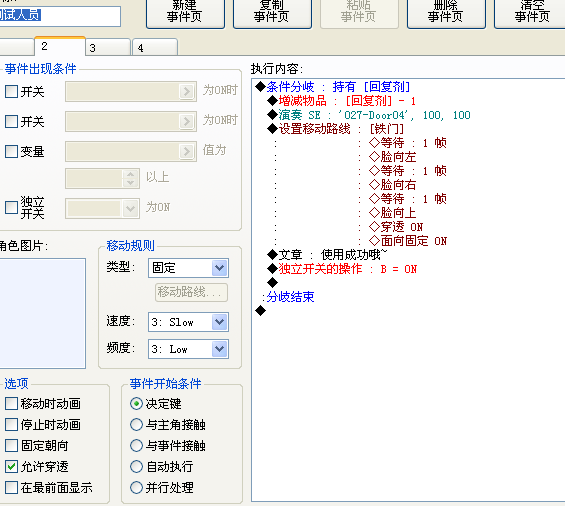Switch to event page tab 3

(108, 48)
